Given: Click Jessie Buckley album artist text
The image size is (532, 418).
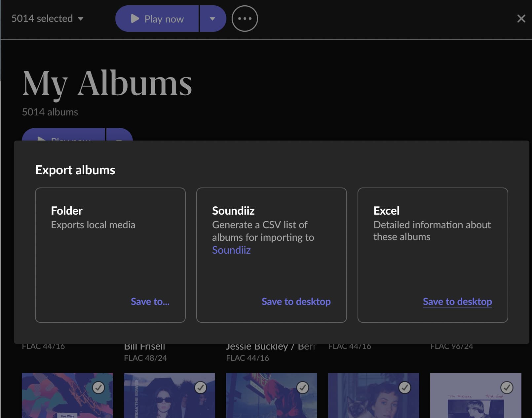Looking at the screenshot, I should click(271, 347).
